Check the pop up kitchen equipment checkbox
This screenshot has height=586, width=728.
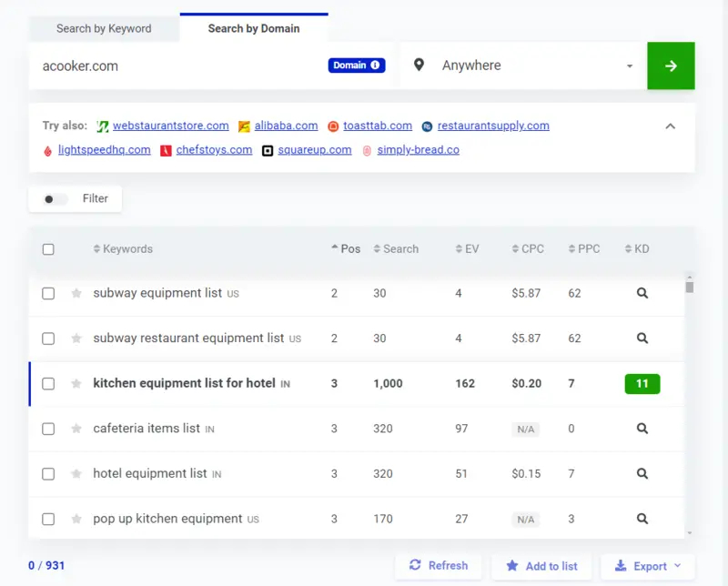[x=48, y=519]
